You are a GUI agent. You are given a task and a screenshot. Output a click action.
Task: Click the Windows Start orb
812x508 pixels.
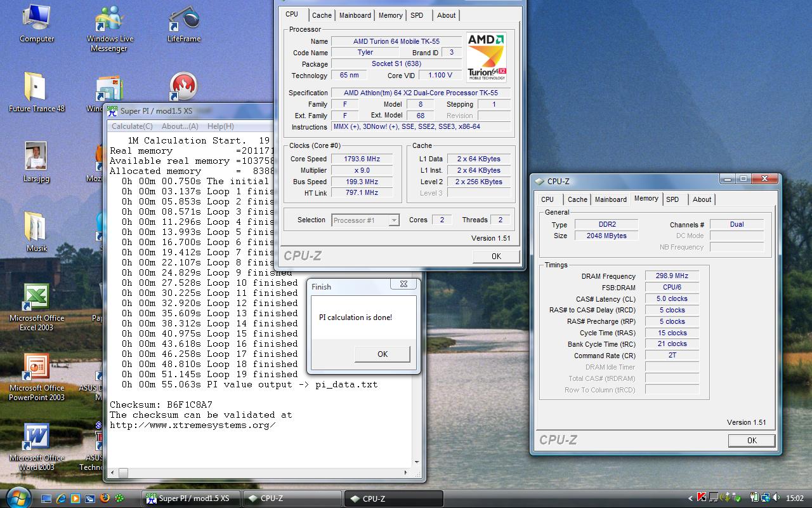point(18,498)
